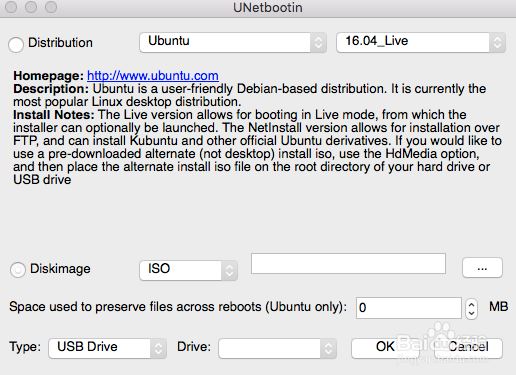Select the Diskimage radio button

tap(18, 269)
